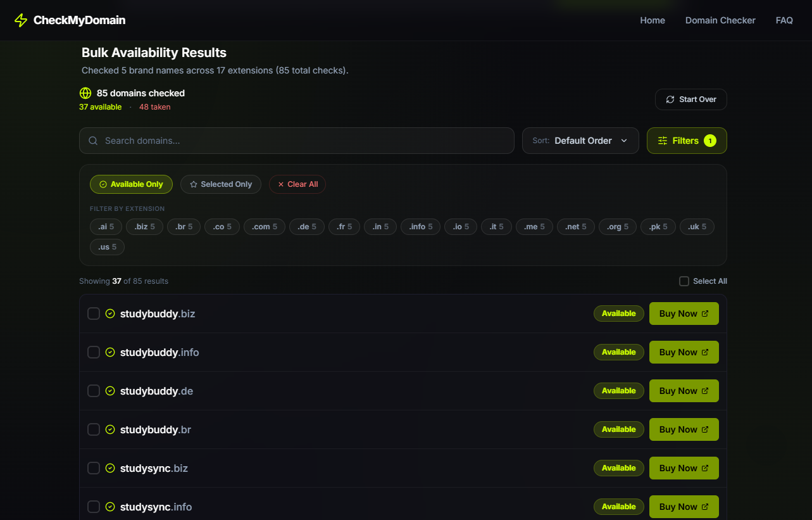Click the green check icon next to studysync.info
Image resolution: width=812 pixels, height=520 pixels.
pos(110,507)
